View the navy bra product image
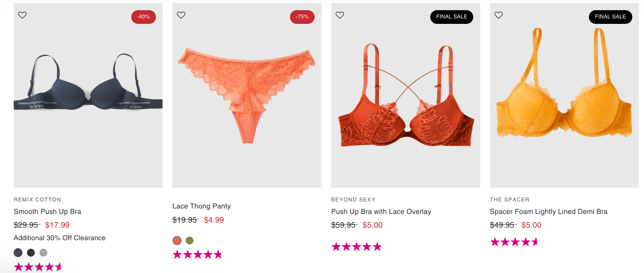 [x=88, y=95]
